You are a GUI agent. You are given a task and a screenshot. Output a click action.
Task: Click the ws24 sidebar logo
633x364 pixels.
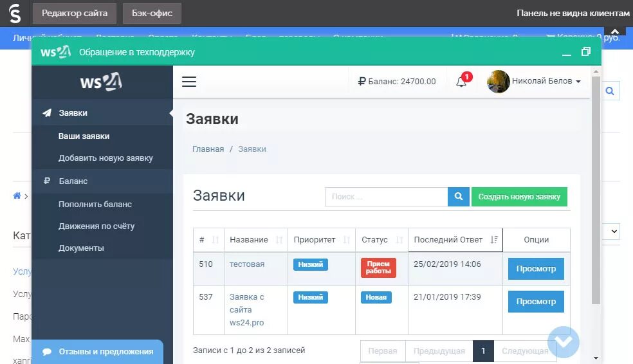click(102, 82)
